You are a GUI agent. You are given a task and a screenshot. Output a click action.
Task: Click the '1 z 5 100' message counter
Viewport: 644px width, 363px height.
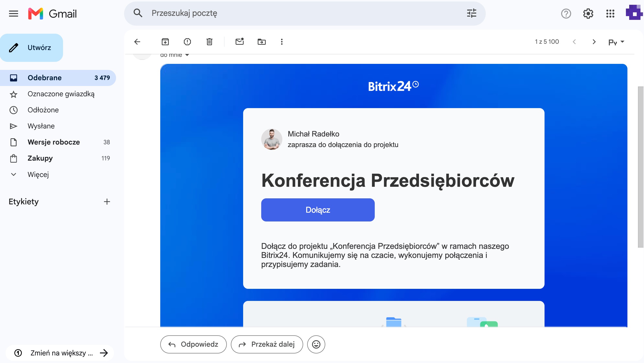point(547,42)
